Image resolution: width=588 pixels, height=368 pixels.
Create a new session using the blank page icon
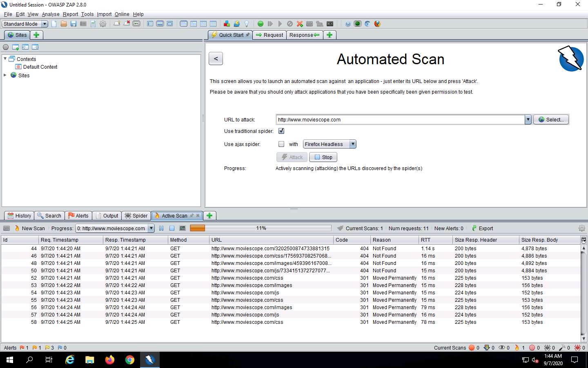pyautogui.click(x=53, y=24)
